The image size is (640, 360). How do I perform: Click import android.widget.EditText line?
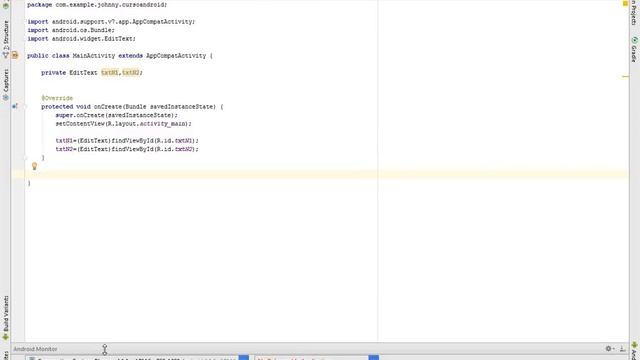click(82, 38)
